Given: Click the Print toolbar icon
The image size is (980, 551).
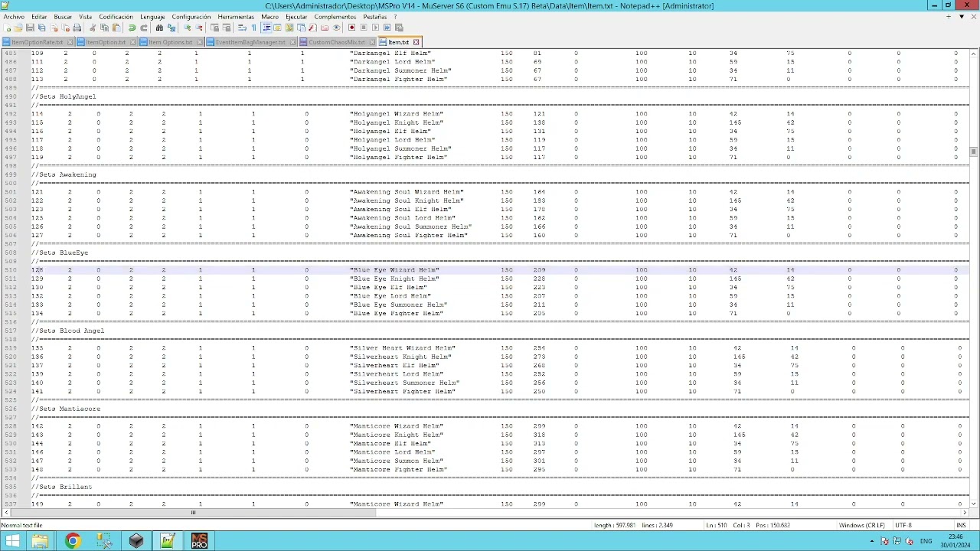Looking at the screenshot, I should [77, 28].
